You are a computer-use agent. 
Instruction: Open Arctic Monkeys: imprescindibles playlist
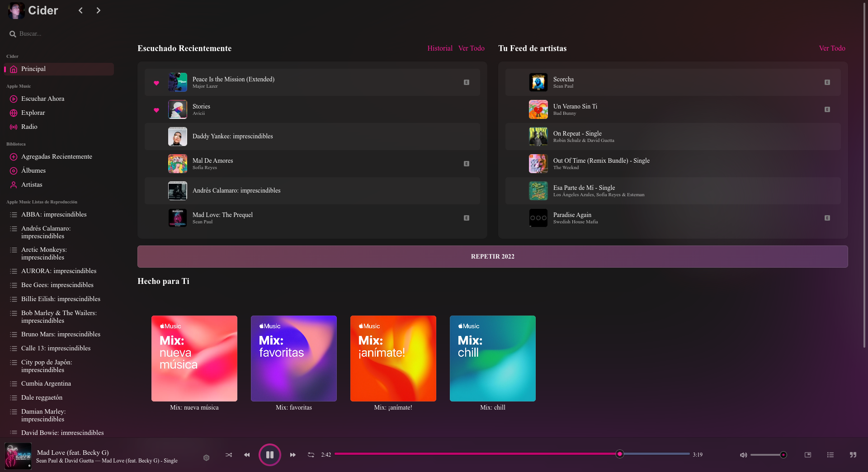pos(59,253)
